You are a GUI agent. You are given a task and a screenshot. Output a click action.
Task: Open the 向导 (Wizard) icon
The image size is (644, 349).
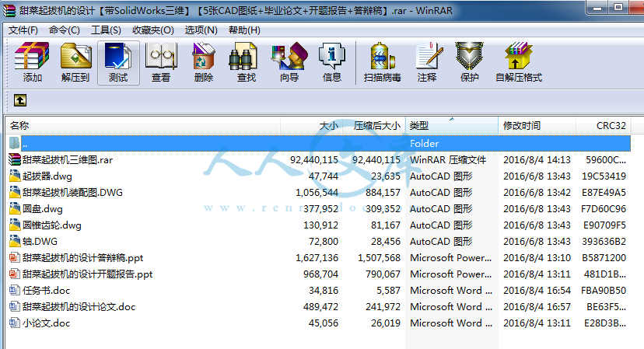click(x=289, y=56)
